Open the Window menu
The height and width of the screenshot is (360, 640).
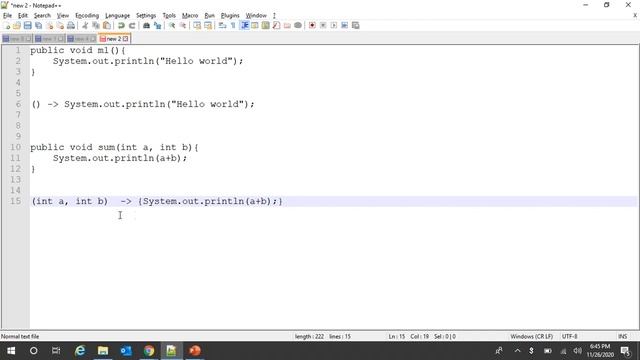tap(256, 16)
